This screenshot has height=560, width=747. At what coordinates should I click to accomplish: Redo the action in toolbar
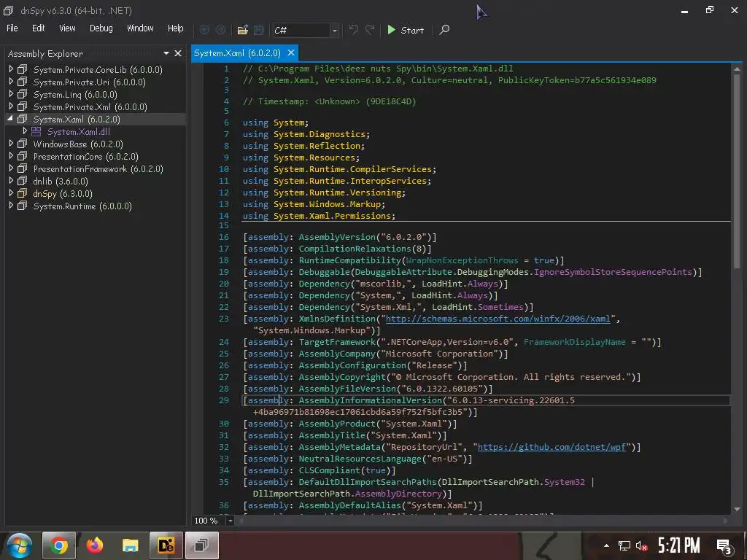[370, 29]
